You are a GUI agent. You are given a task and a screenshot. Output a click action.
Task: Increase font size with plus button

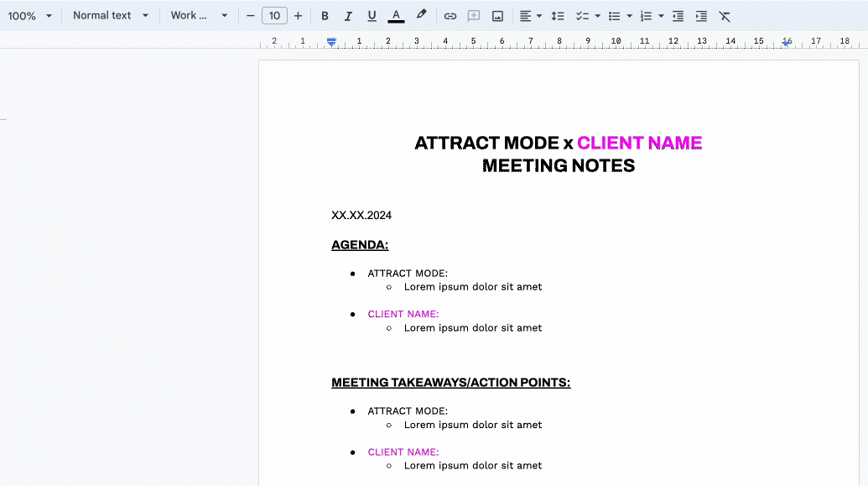(298, 16)
